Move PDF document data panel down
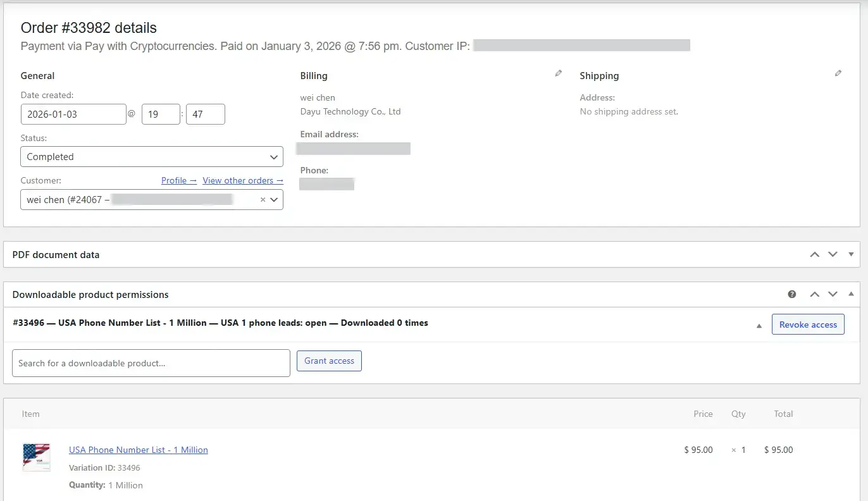The height and width of the screenshot is (501, 868). pos(833,254)
